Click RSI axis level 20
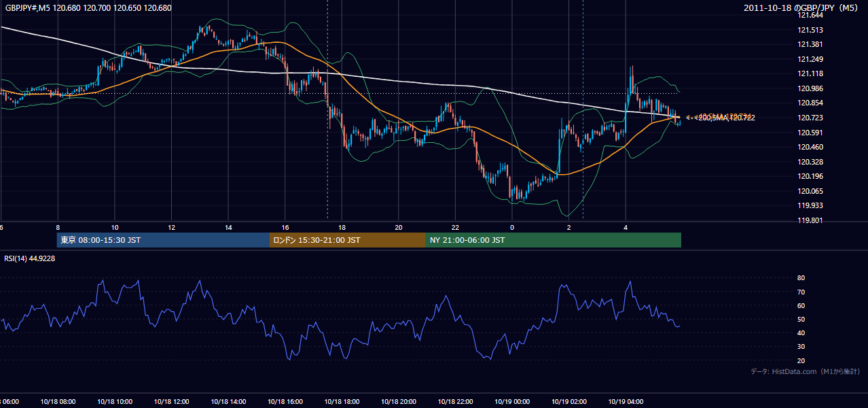 801,360
